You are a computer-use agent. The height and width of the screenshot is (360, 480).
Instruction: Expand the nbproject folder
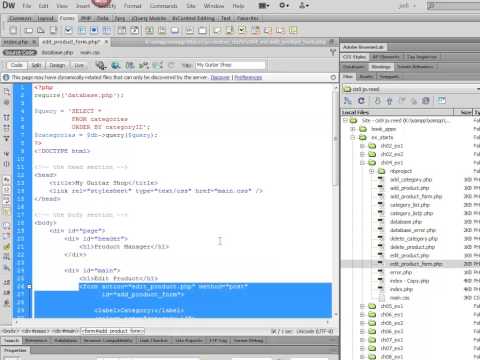(x=372, y=171)
